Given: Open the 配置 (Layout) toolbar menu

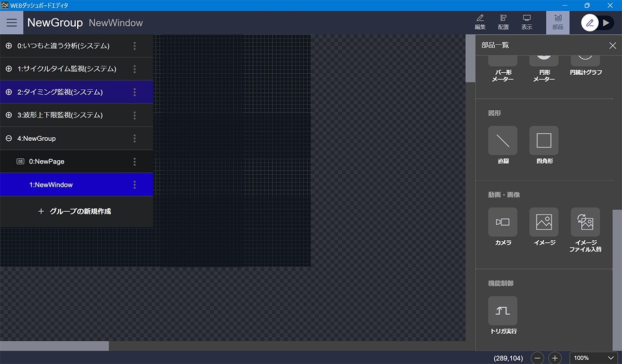Looking at the screenshot, I should click(x=503, y=22).
